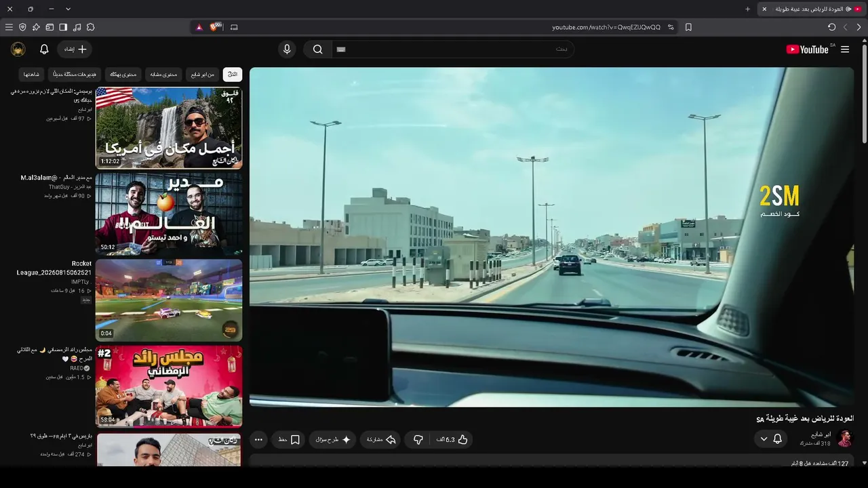Open media playlist music note icon
This screenshot has width=868, height=488.
[x=77, y=27]
